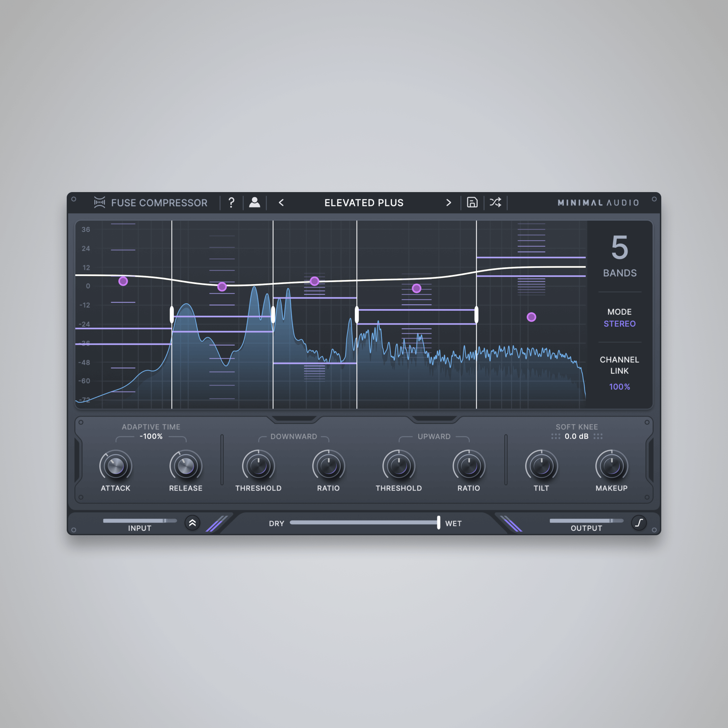Click the -60 dB scale label
Screen dimensions: 728x728
[x=84, y=381]
